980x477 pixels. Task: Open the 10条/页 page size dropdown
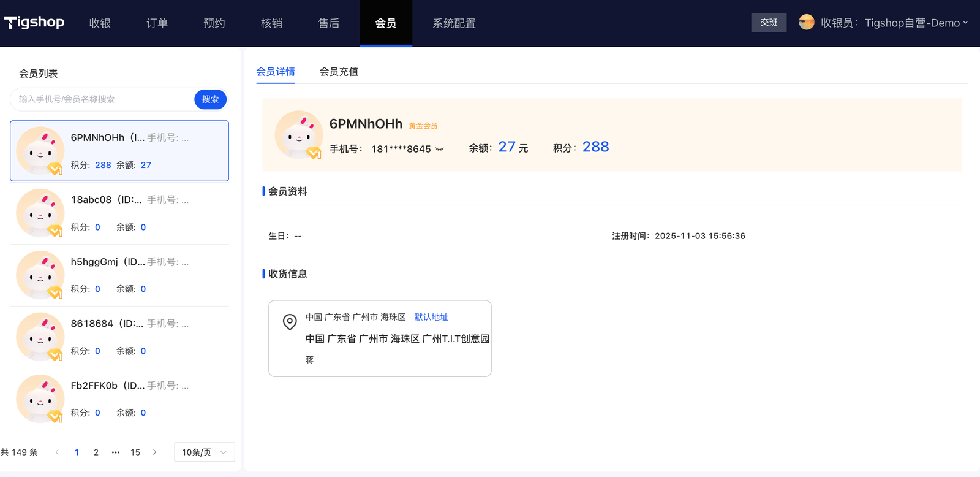[x=204, y=452]
